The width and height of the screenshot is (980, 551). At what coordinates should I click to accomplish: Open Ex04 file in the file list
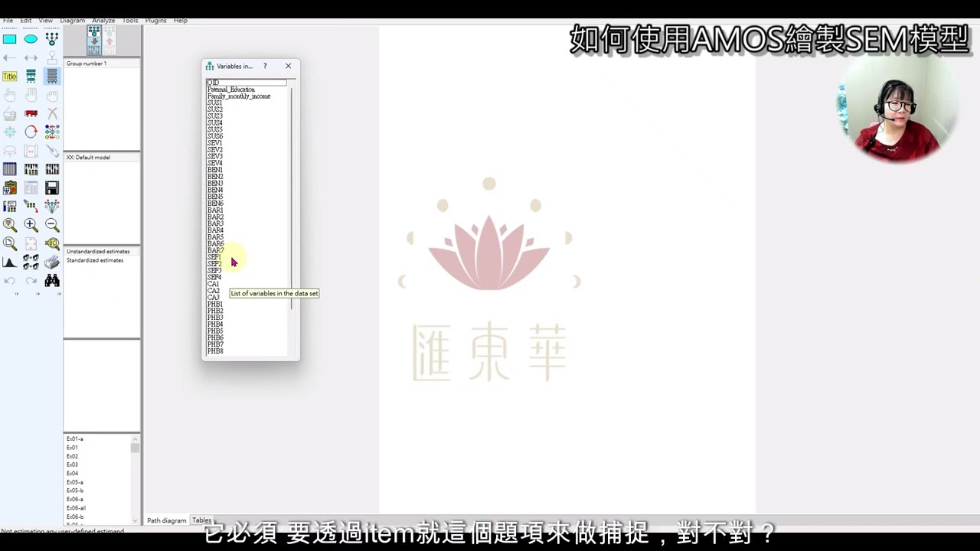[72, 474]
